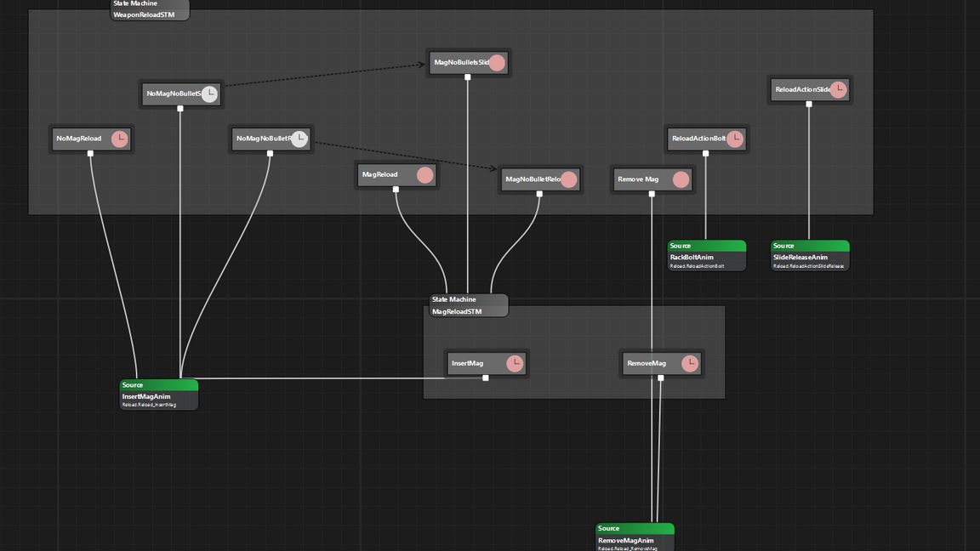Click the clock icon on InsertMag node

coord(515,364)
